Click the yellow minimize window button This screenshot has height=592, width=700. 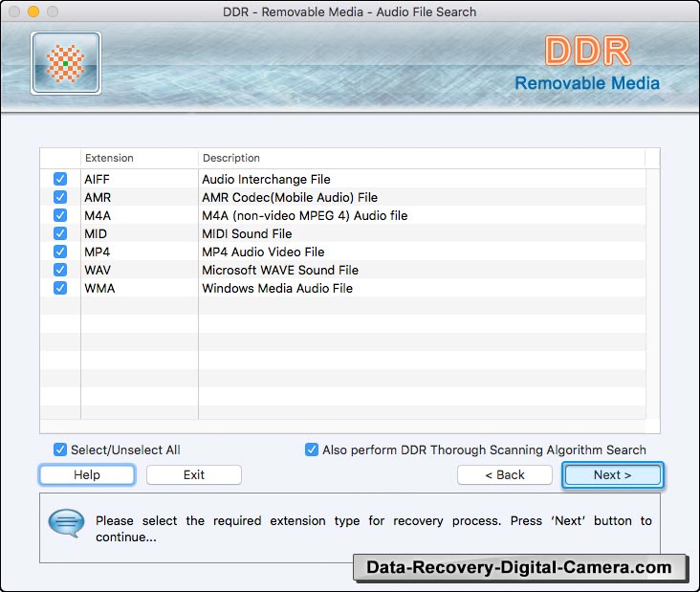click(x=33, y=11)
